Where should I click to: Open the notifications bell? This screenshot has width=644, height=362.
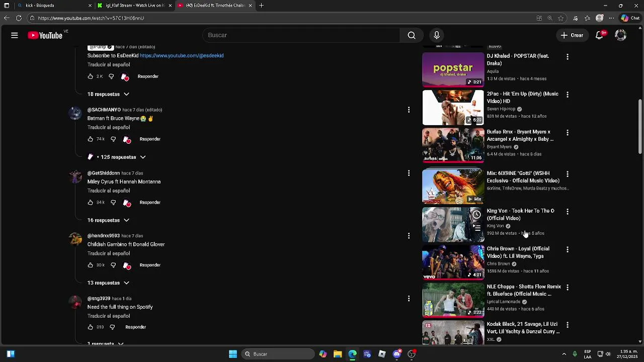[x=600, y=35]
